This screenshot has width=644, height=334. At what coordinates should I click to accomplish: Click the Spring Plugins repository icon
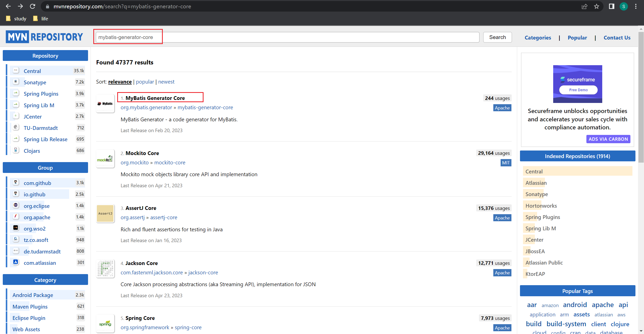[16, 93]
